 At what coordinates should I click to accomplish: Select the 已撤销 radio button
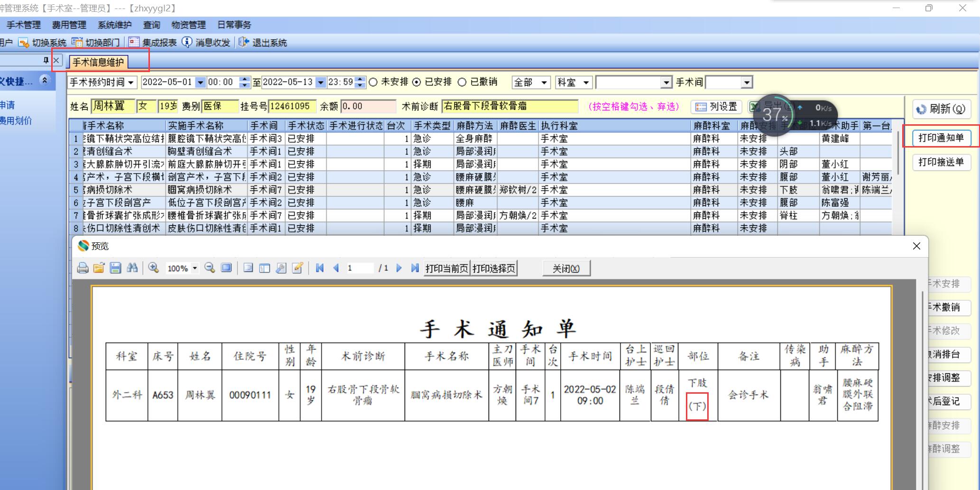click(x=462, y=82)
